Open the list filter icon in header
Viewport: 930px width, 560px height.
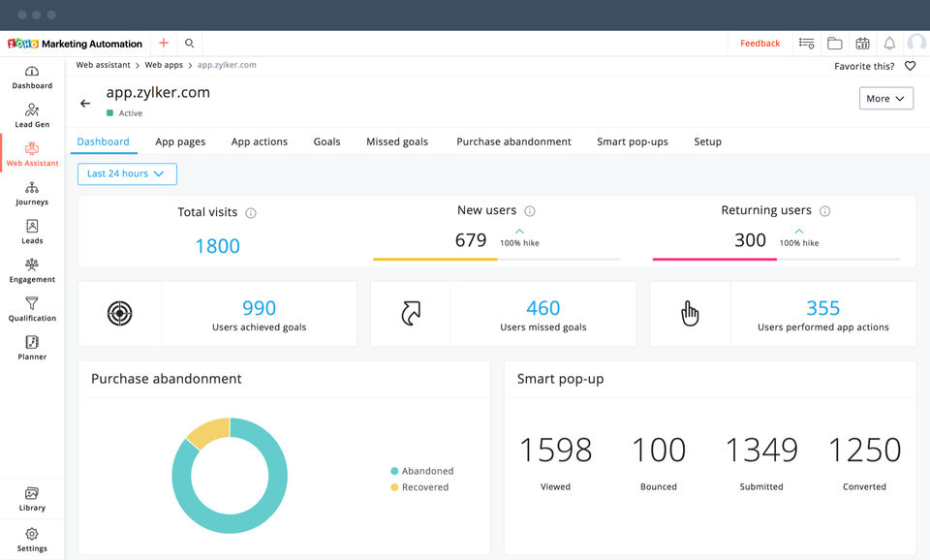pos(807,44)
